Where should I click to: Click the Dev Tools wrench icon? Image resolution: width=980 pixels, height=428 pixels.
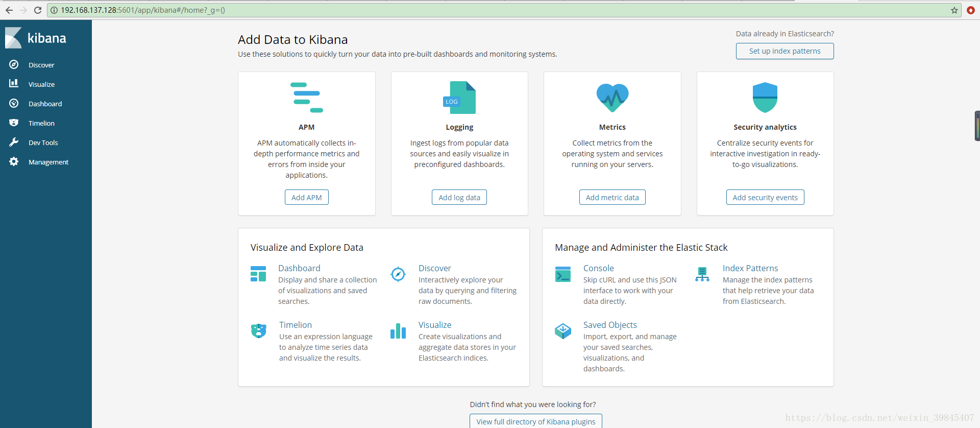(14, 142)
